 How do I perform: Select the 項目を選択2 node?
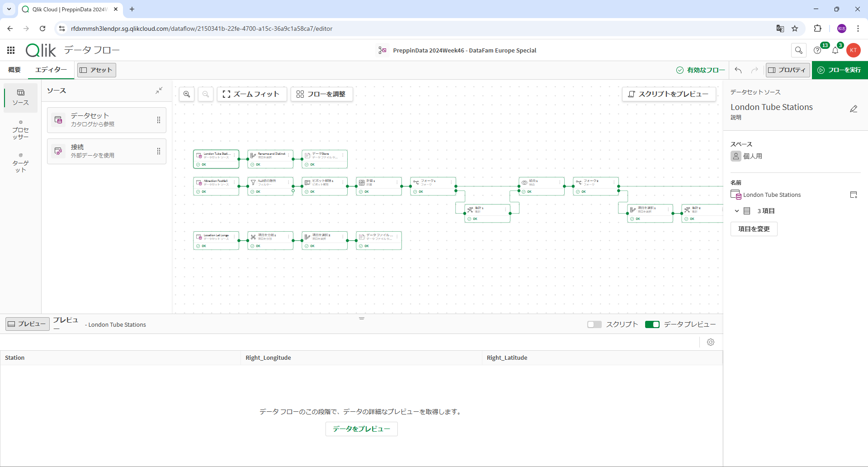pos(325,240)
